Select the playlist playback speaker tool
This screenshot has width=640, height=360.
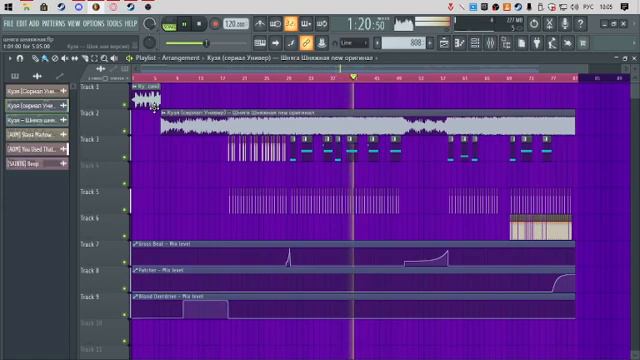tap(114, 59)
